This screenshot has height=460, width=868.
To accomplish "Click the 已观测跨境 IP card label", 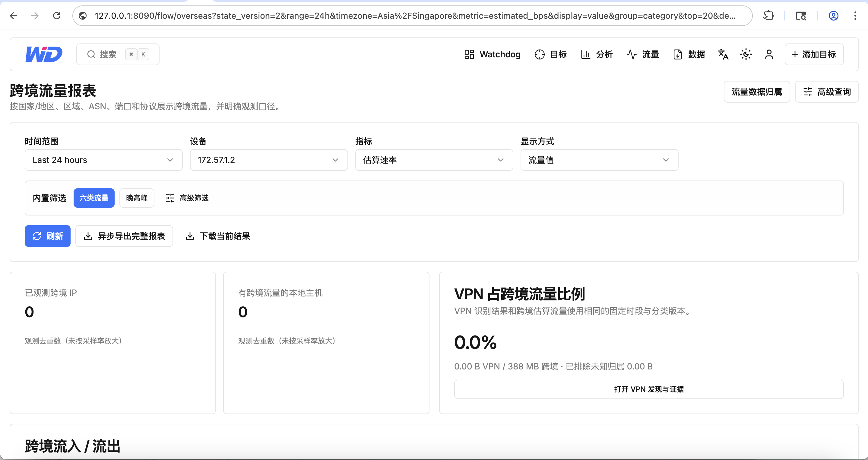I will coord(51,293).
